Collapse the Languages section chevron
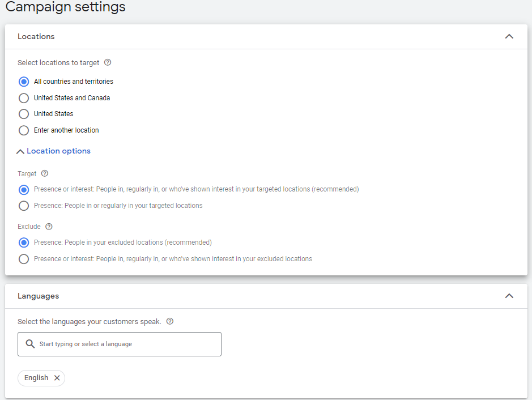Screen dimensions: 532x400 coord(509,296)
